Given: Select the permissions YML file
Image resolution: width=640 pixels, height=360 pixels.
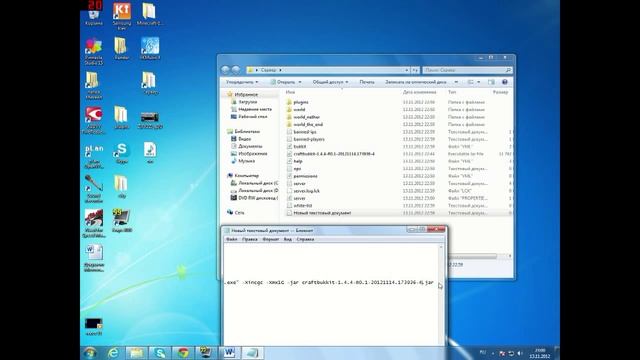Looking at the screenshot, I should [x=305, y=176].
